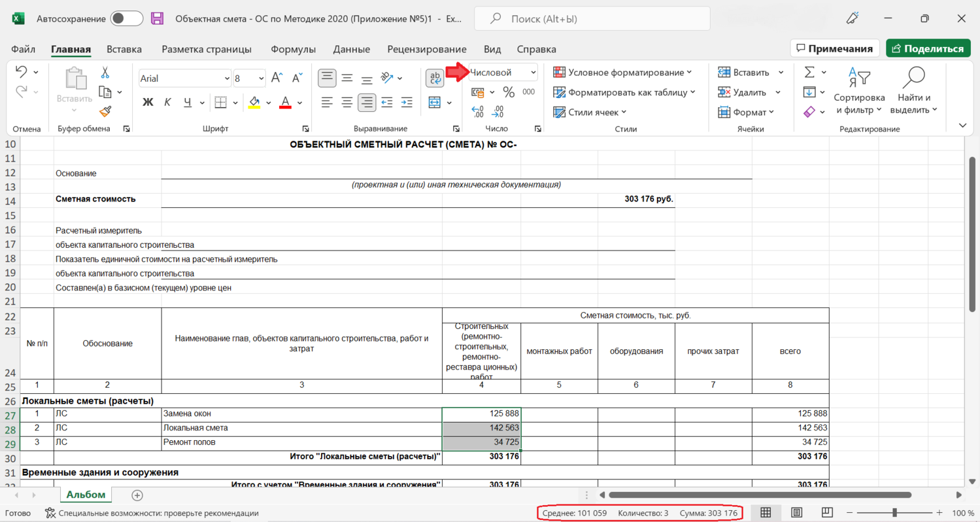Open the Формулы ribbon tab

294,49
